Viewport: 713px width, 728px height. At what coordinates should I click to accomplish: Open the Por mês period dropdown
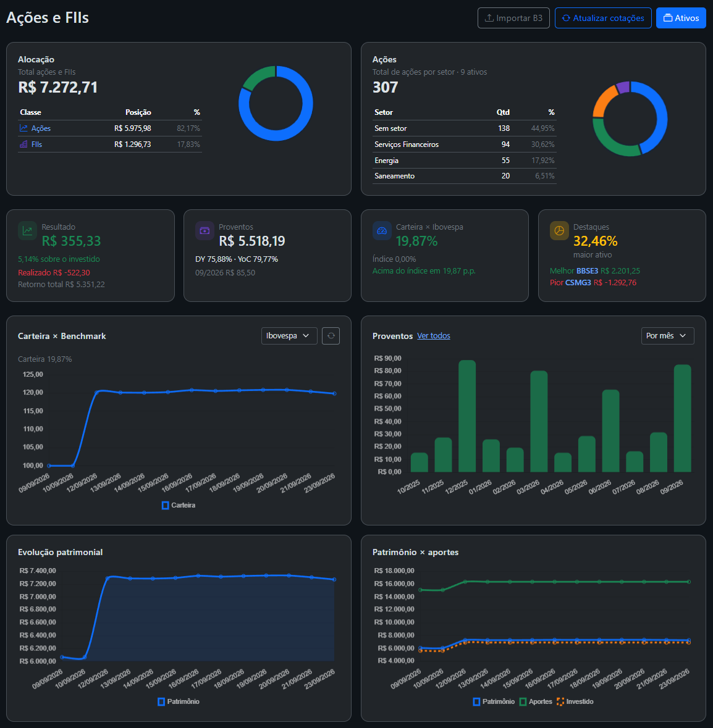667,336
